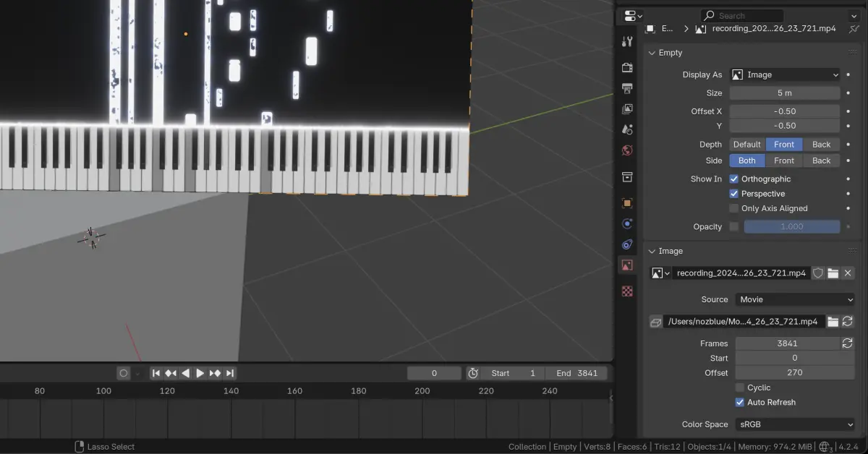Click the current frame field
The width and height of the screenshot is (868, 454).
coord(434,373)
